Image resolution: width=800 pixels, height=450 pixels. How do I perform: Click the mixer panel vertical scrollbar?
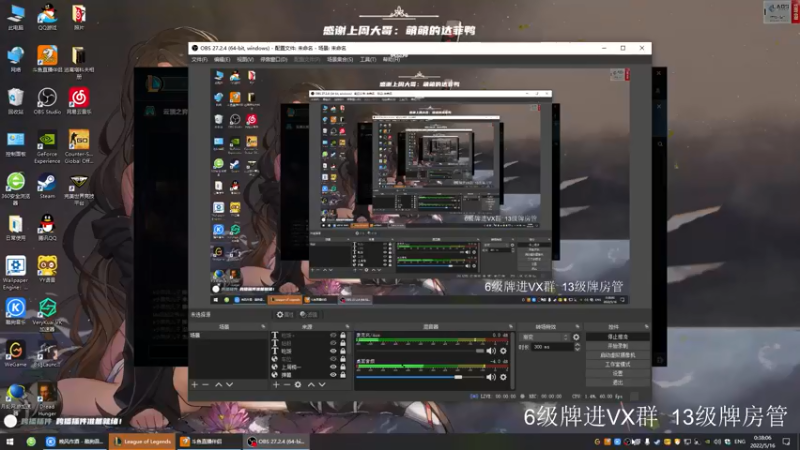click(x=512, y=360)
